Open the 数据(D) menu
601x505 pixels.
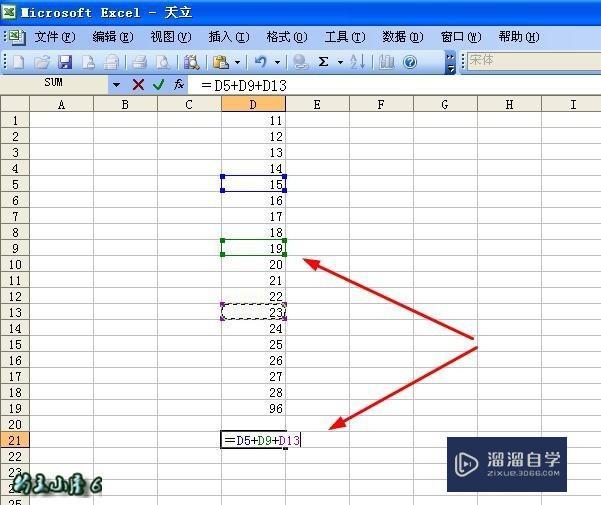(402, 37)
